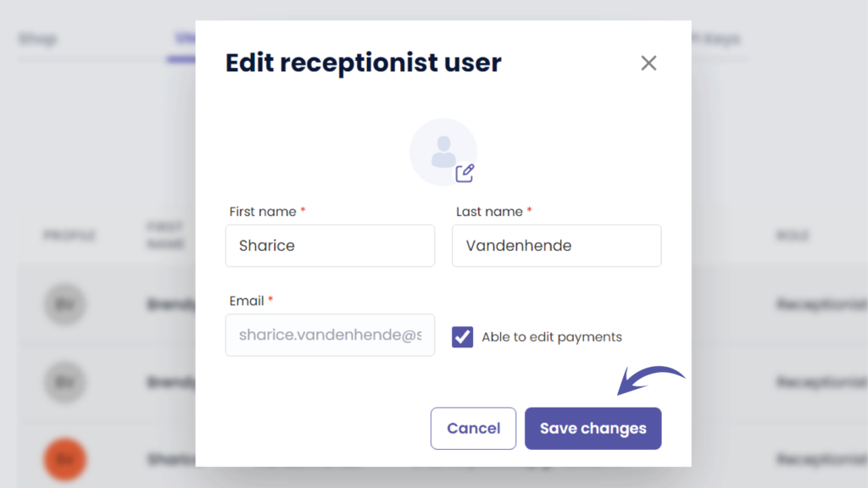Click the PROFILE column header
Viewport: 868px width, 488px height.
(70, 236)
